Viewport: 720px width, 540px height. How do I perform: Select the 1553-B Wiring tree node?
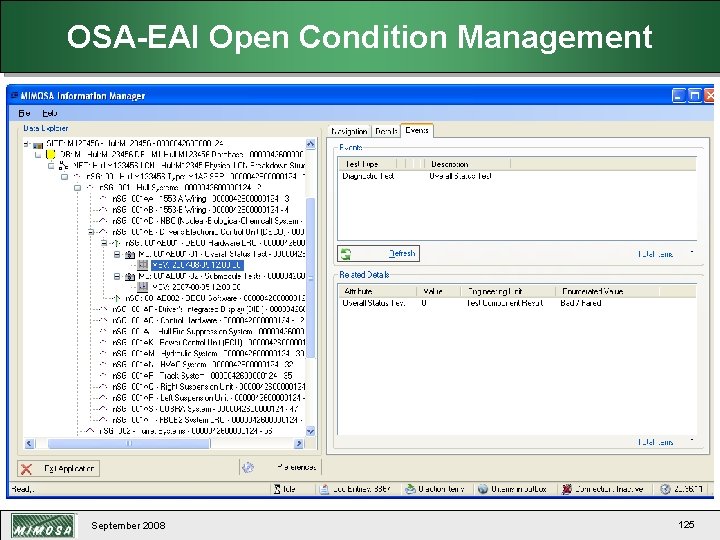pyautogui.click(x=200, y=210)
